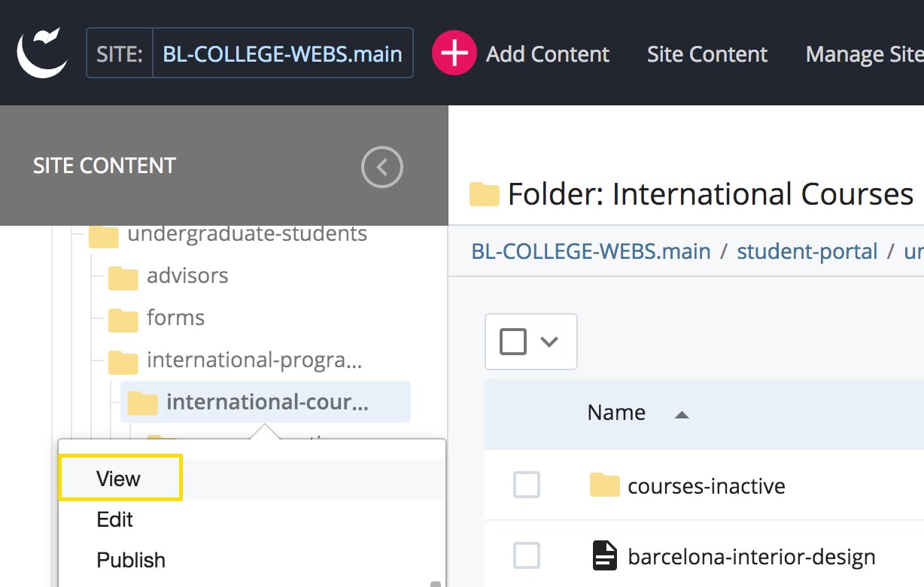Viewport: 924px width, 587px height.
Task: Follow the BL-COLLEGE-WEBS.main breadcrumb link
Action: [591, 251]
